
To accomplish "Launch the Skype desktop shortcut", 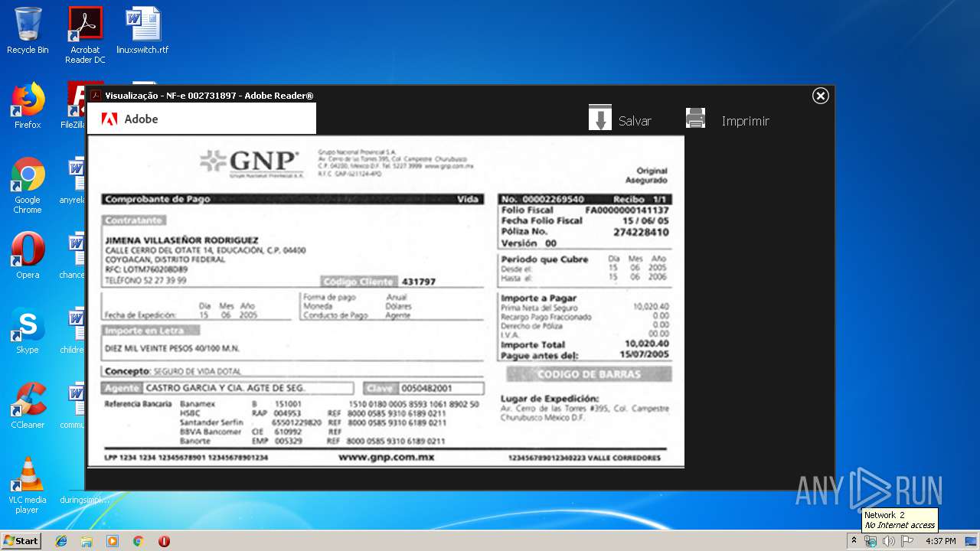I will pos(28,331).
